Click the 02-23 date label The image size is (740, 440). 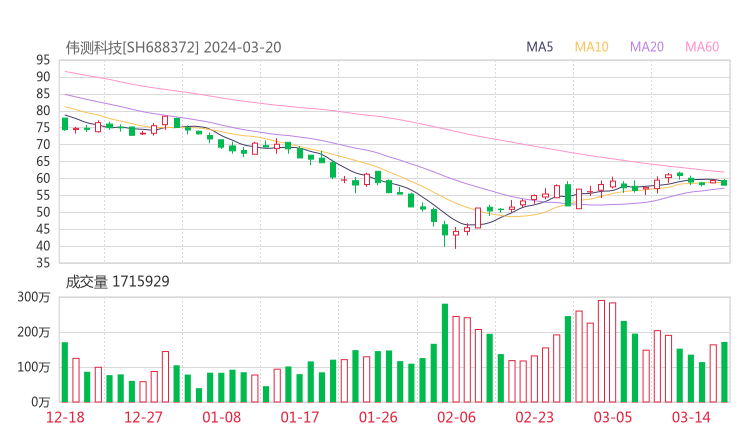coord(534,417)
